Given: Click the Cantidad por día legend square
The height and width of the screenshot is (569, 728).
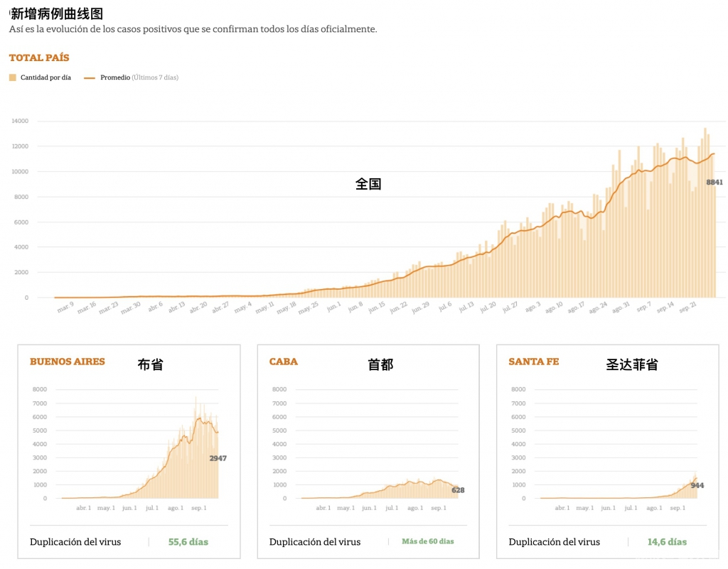Looking at the screenshot, I should (12, 77).
